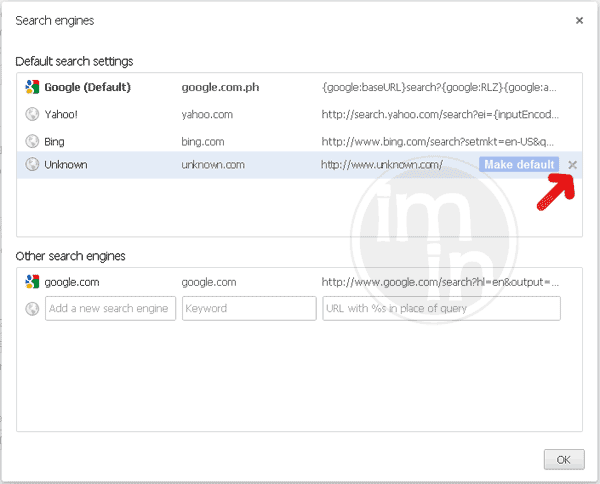The width and height of the screenshot is (600, 484).
Task: Click the bing.com keyword
Action: (x=203, y=142)
